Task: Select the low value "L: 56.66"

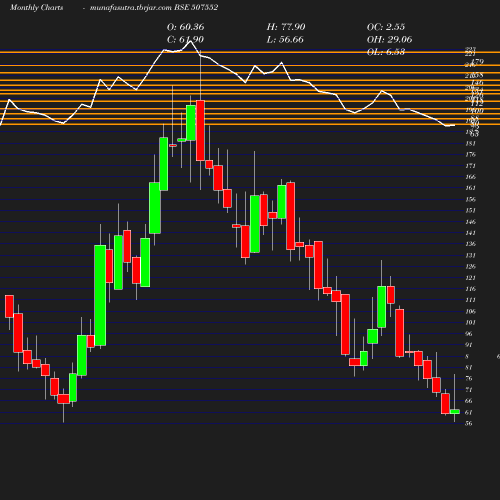Action: [285, 40]
